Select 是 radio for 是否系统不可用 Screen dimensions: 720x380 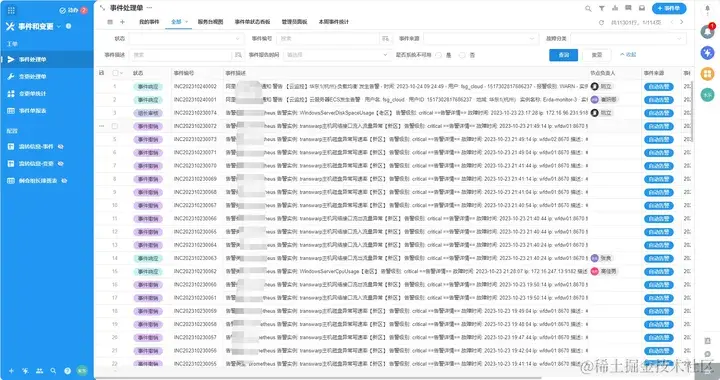(x=439, y=55)
